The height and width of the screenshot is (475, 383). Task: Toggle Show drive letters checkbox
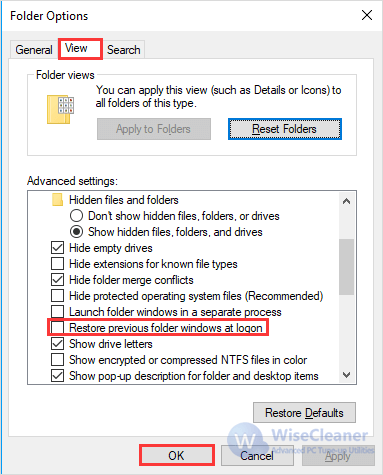click(57, 344)
